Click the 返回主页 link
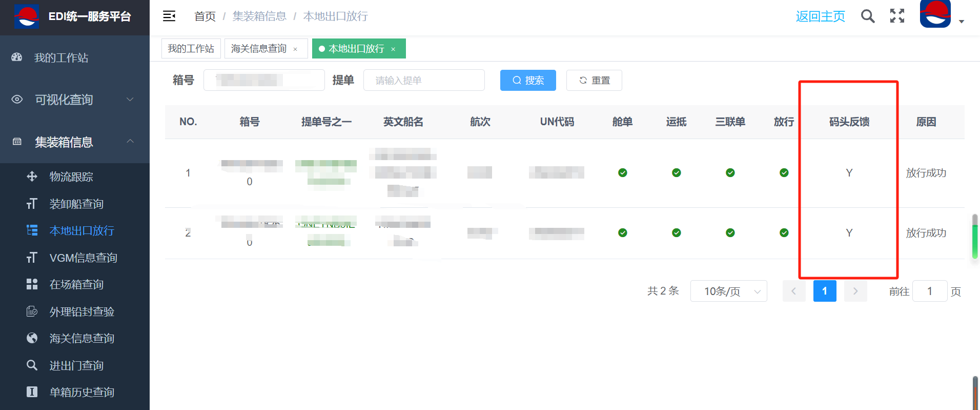Screen dimensions: 980x410 pyautogui.click(x=820, y=16)
